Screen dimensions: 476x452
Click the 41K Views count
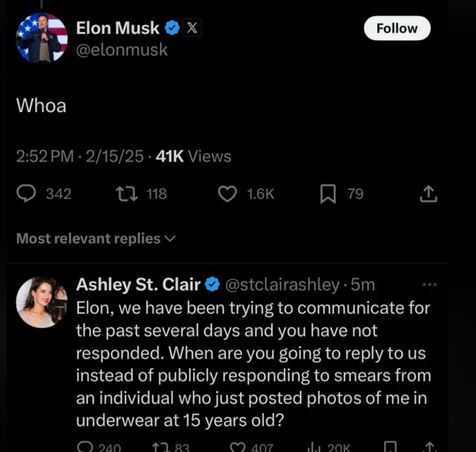click(x=193, y=156)
